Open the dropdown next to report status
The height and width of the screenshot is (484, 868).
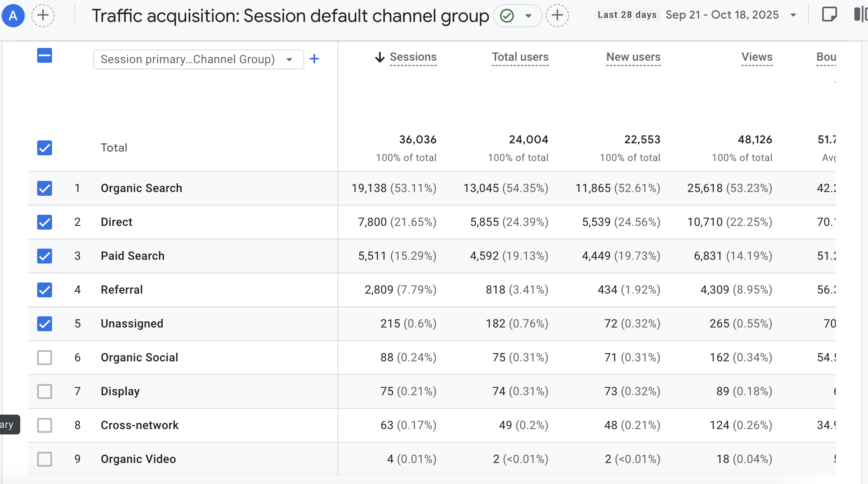(x=528, y=16)
